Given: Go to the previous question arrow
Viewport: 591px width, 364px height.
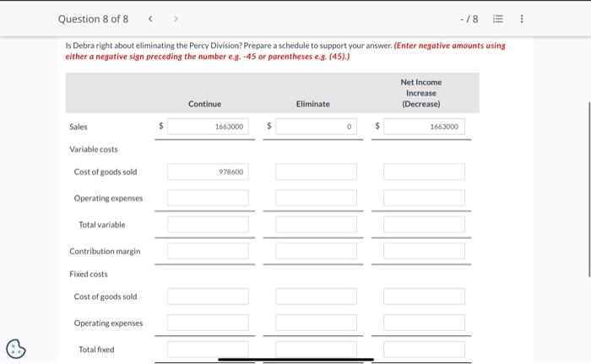Looking at the screenshot, I should point(150,19).
